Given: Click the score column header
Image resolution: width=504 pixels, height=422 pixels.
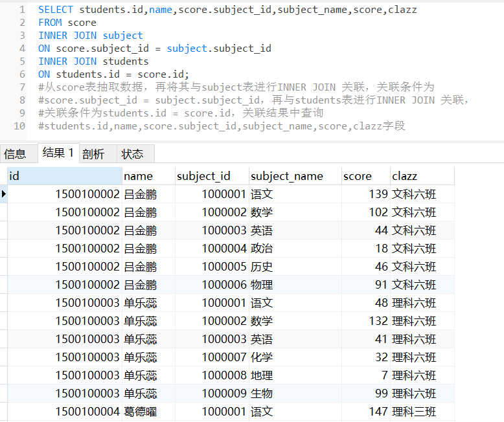Looking at the screenshot, I should click(x=366, y=176).
